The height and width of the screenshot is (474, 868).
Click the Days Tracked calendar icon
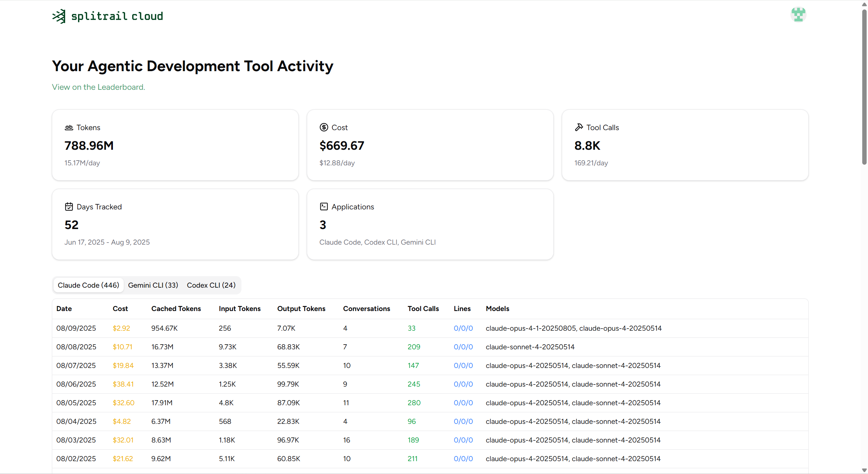click(69, 207)
